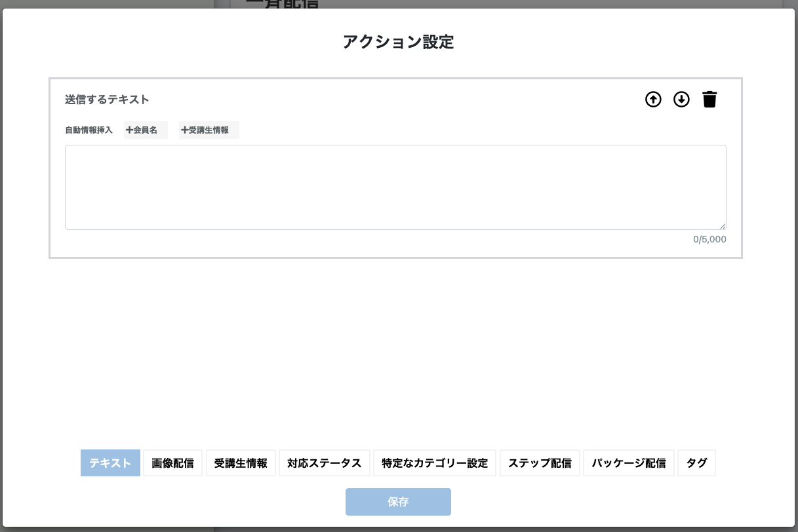Focus the message text area
The width and height of the screenshot is (798, 532).
(x=395, y=187)
